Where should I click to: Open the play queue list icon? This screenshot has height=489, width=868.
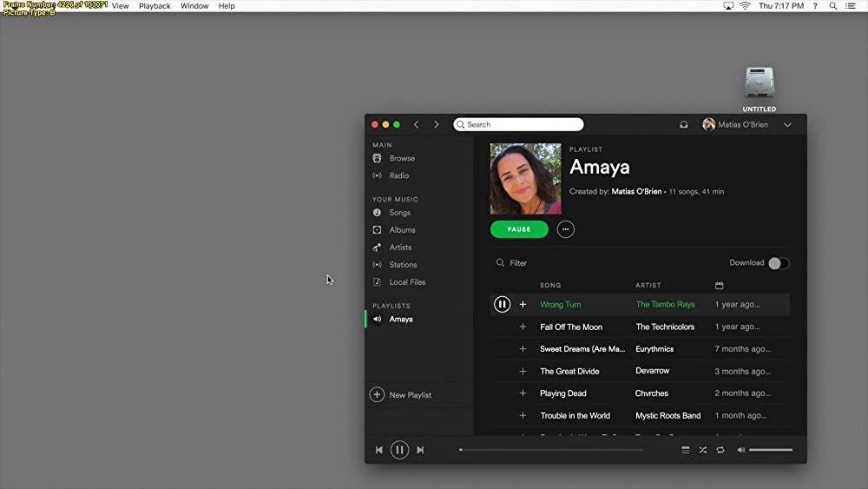click(x=685, y=450)
